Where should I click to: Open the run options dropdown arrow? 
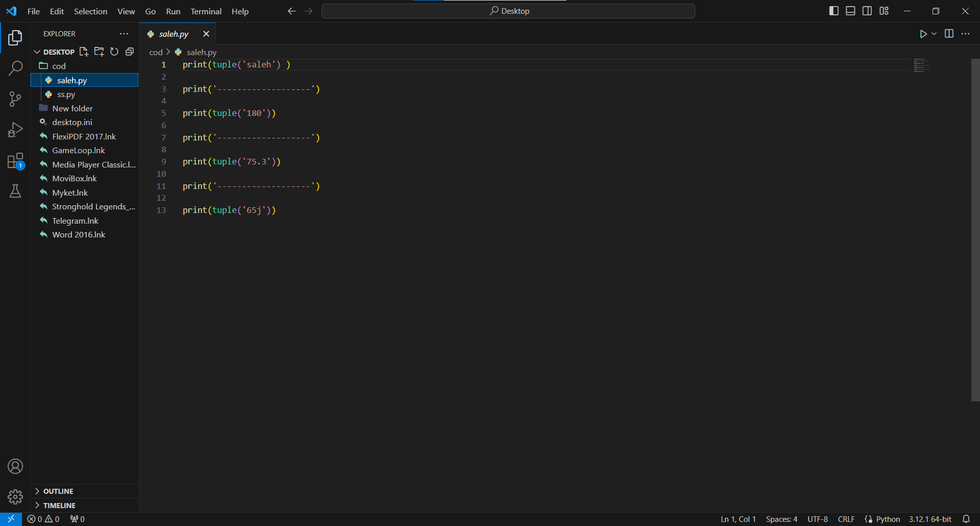coord(934,34)
